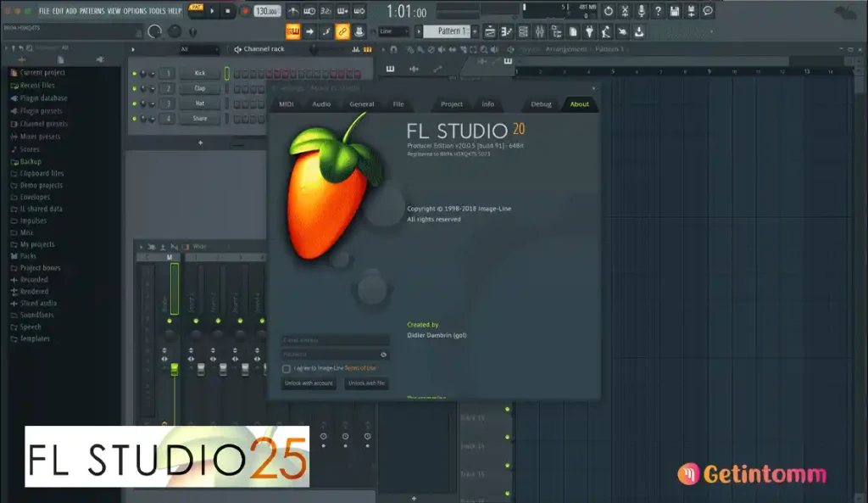Switch to the Debug settings tab
868x503 pixels.
point(541,104)
